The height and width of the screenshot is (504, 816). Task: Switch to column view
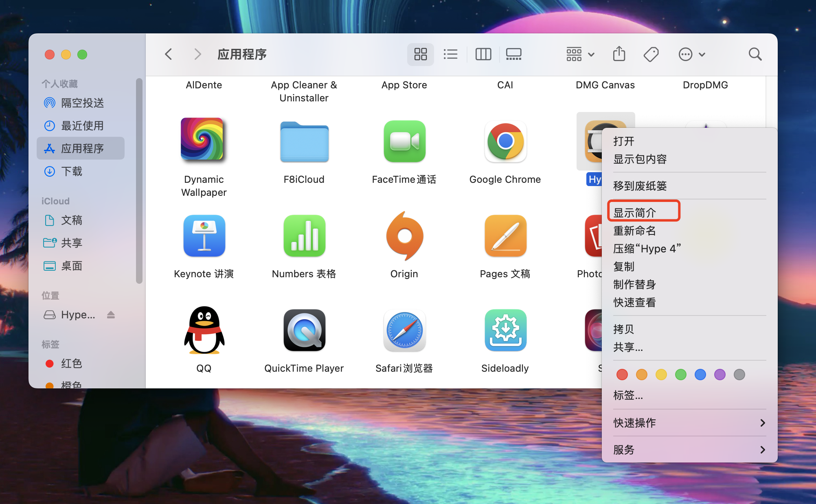(483, 54)
